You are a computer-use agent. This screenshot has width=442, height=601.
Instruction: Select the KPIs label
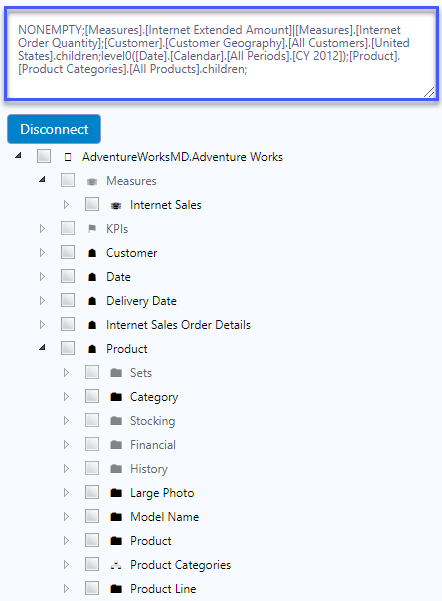[117, 229]
